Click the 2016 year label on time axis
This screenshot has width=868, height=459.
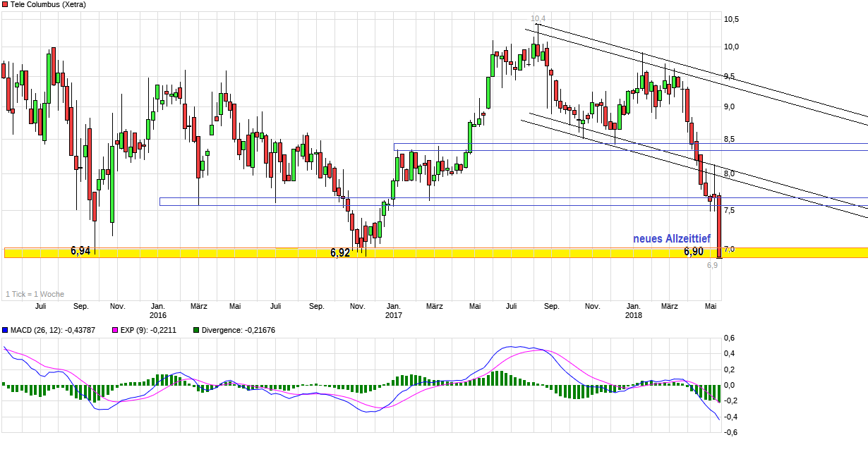click(x=158, y=315)
